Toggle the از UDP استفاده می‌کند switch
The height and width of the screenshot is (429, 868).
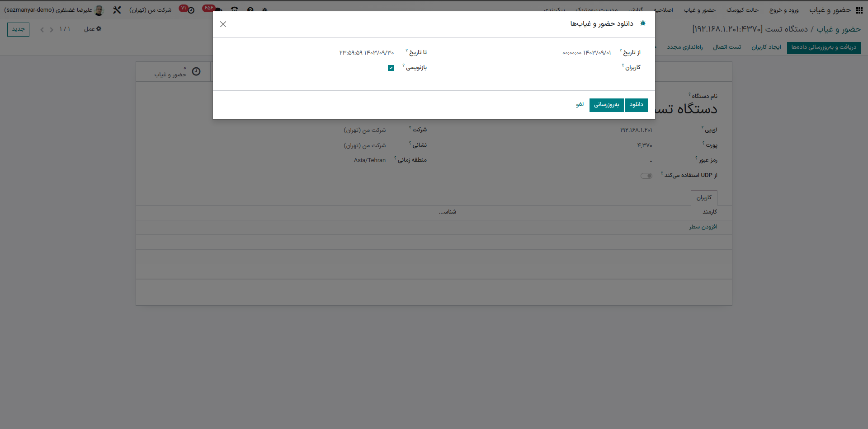tap(646, 176)
